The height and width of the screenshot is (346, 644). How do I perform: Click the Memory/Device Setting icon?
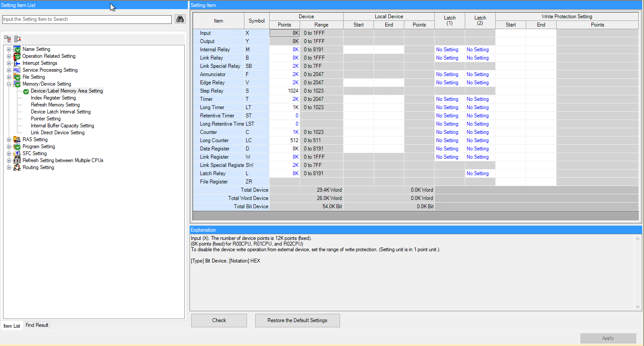pos(17,84)
